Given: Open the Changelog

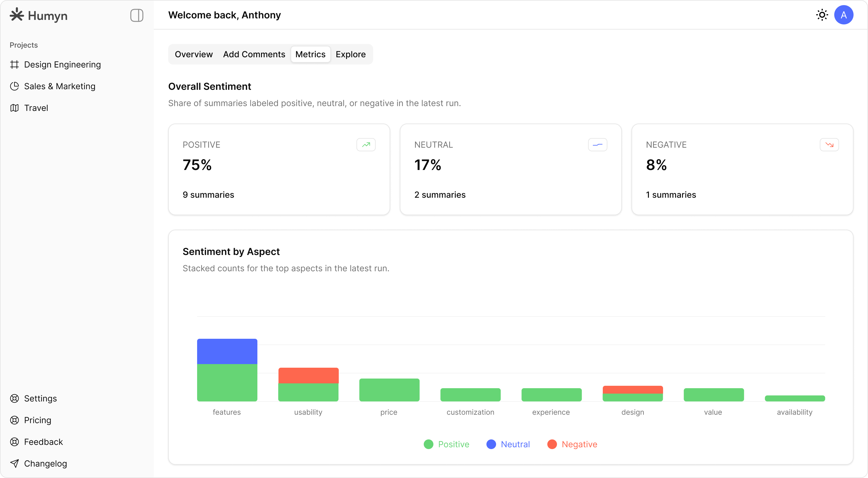Looking at the screenshot, I should pos(46,463).
